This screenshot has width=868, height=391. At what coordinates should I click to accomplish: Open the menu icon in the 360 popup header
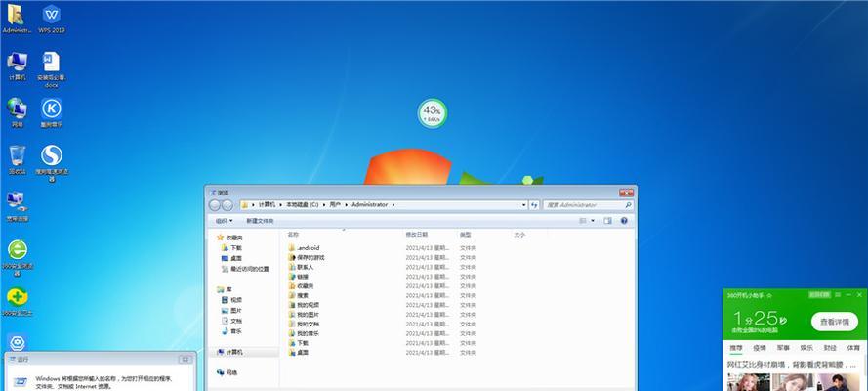tap(839, 295)
